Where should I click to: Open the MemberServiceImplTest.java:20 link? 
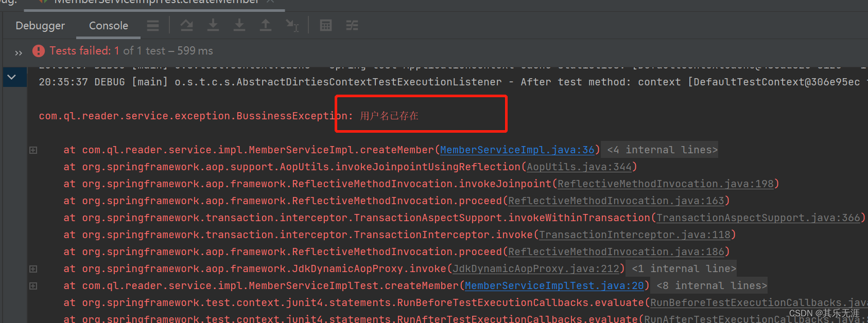pos(554,285)
